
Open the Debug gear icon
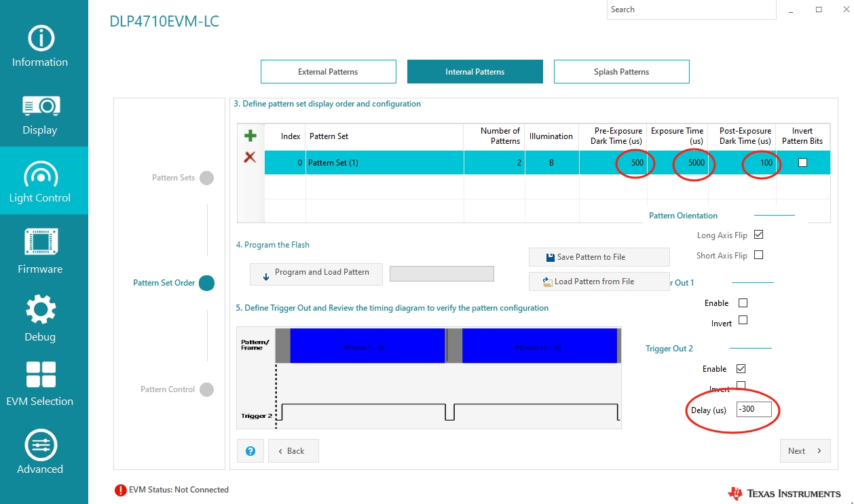(41, 310)
